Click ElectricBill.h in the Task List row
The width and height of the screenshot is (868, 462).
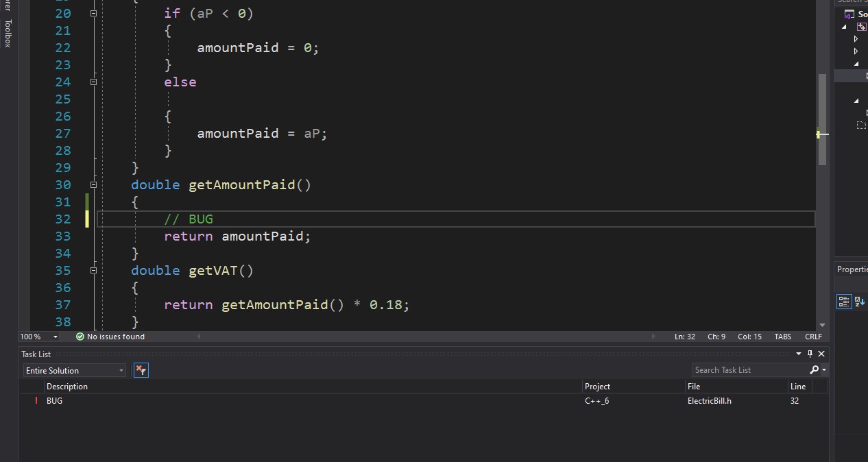click(710, 401)
